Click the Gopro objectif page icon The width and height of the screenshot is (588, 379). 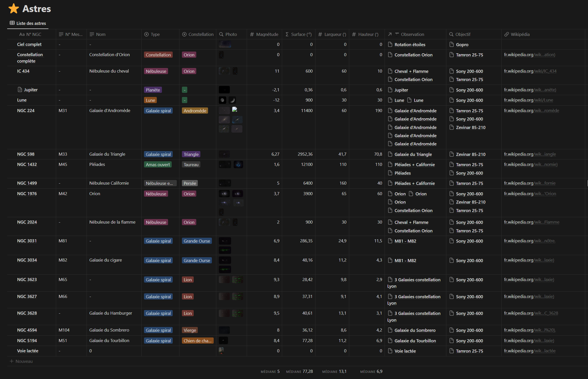[x=452, y=44]
